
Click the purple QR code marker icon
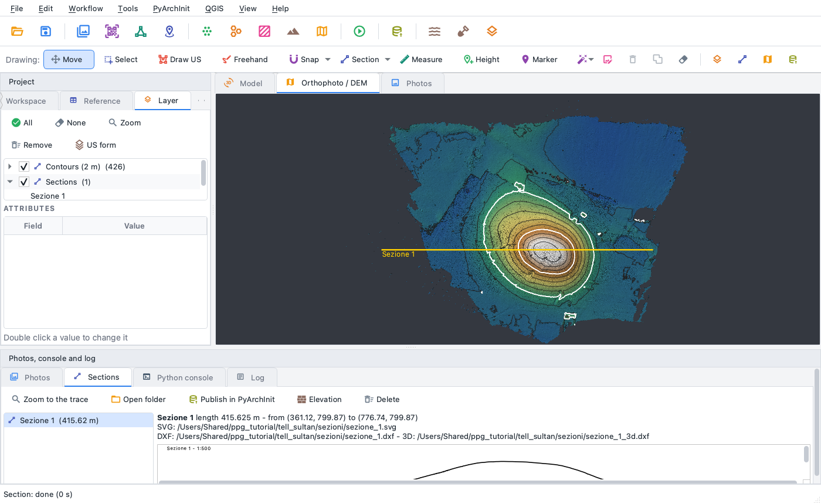pyautogui.click(x=112, y=32)
